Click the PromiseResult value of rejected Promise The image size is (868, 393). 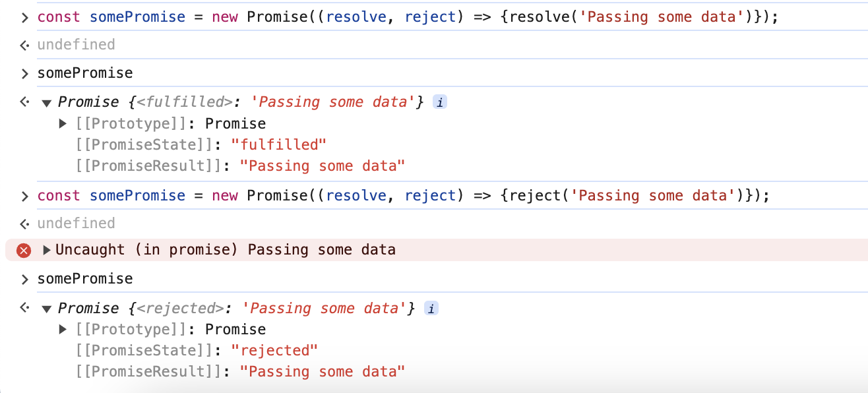point(322,371)
